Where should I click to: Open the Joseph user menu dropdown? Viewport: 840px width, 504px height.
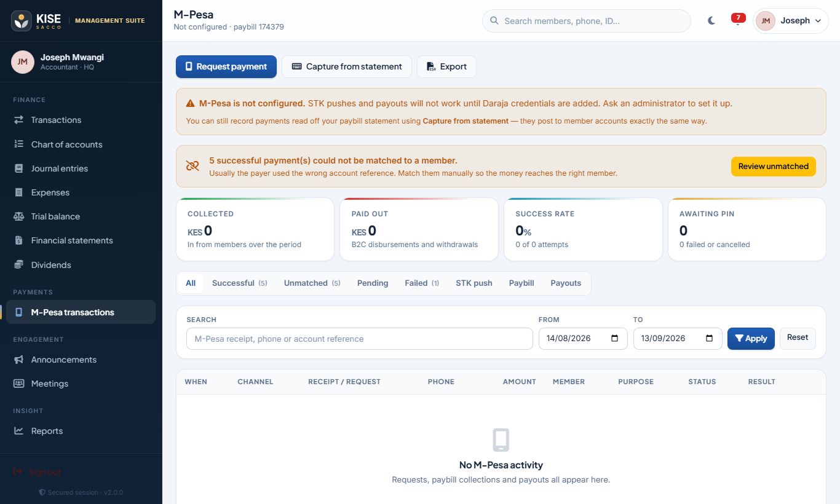[791, 21]
